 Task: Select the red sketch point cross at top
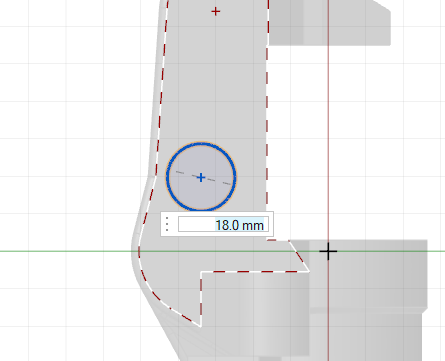[x=216, y=12]
